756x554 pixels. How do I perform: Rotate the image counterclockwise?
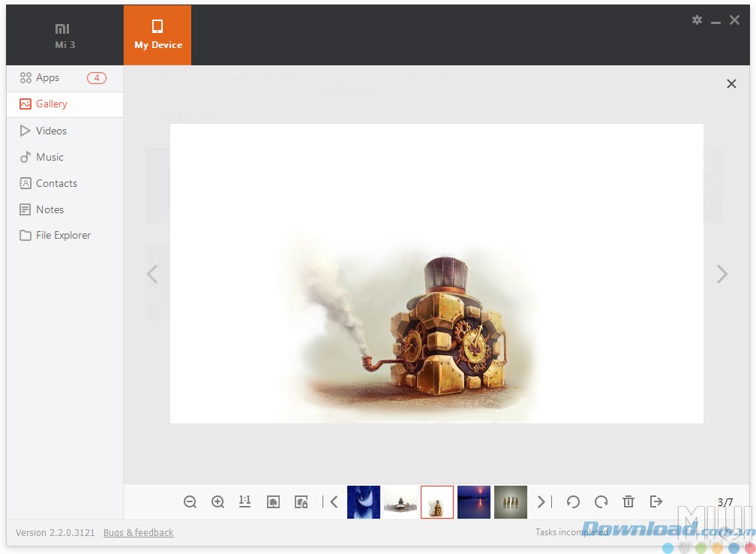pyautogui.click(x=573, y=502)
